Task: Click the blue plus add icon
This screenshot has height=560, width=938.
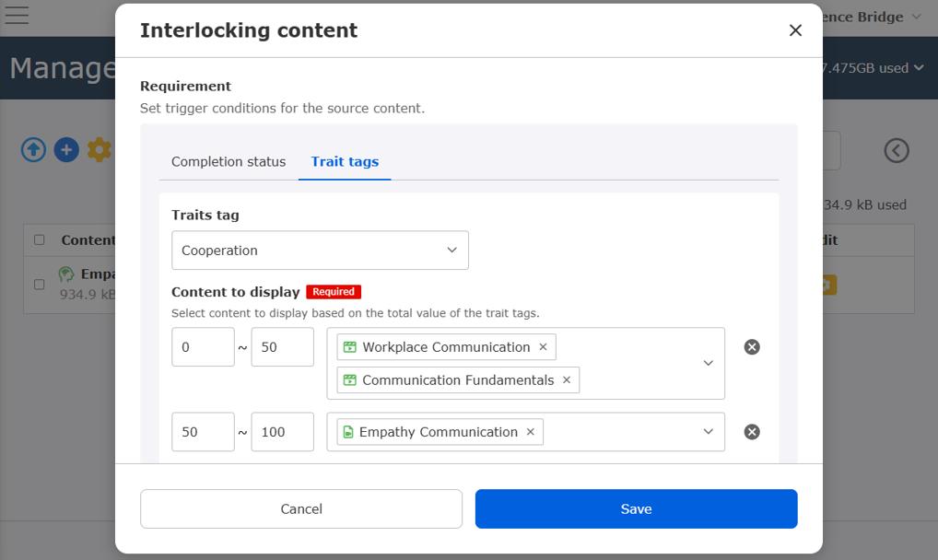Action: (x=66, y=150)
